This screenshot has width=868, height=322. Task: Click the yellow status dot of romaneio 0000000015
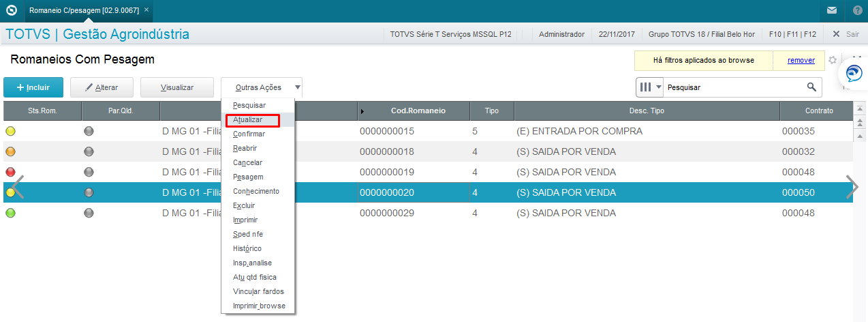point(10,131)
